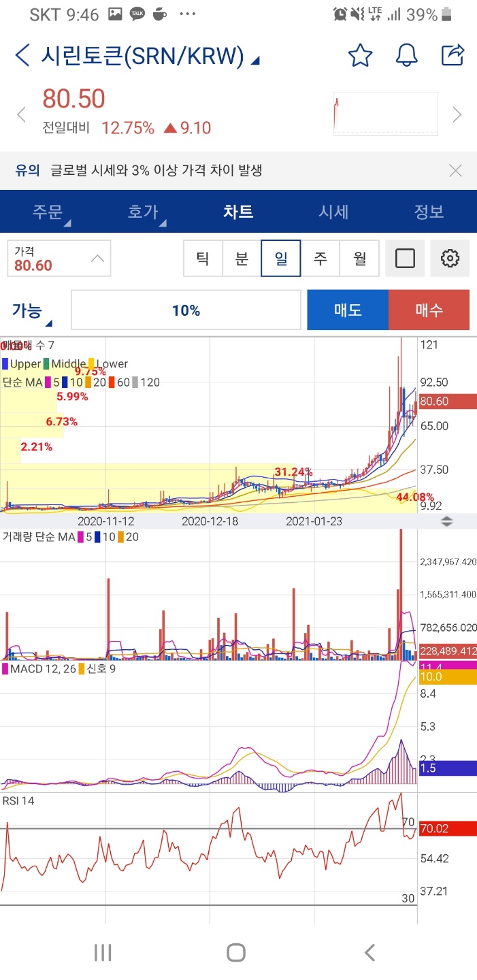Tap the 거래량 단순 MA 20 orange swatch
This screenshot has height=980, width=477.
[120, 538]
